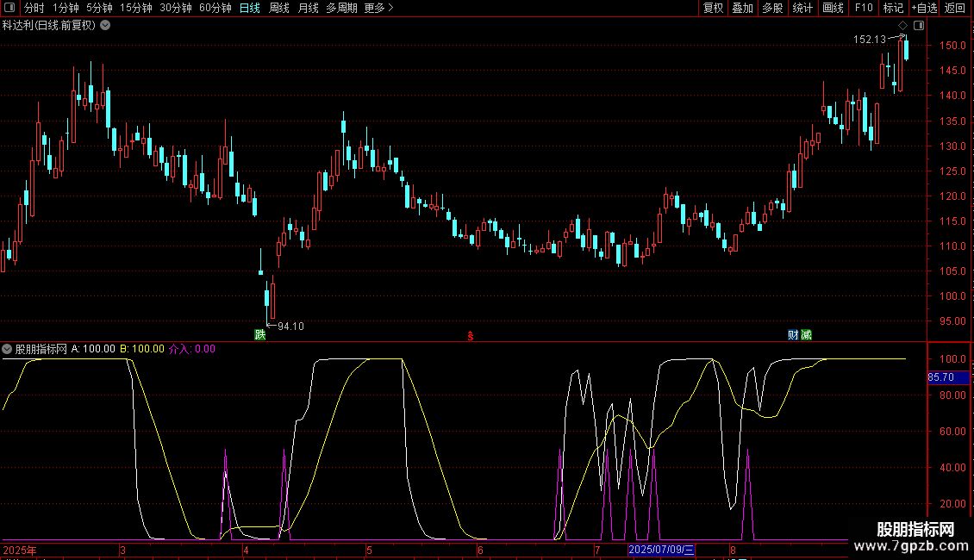Click the diamond marker icon above chart
The width and height of the screenshot is (974, 560).
[x=902, y=25]
